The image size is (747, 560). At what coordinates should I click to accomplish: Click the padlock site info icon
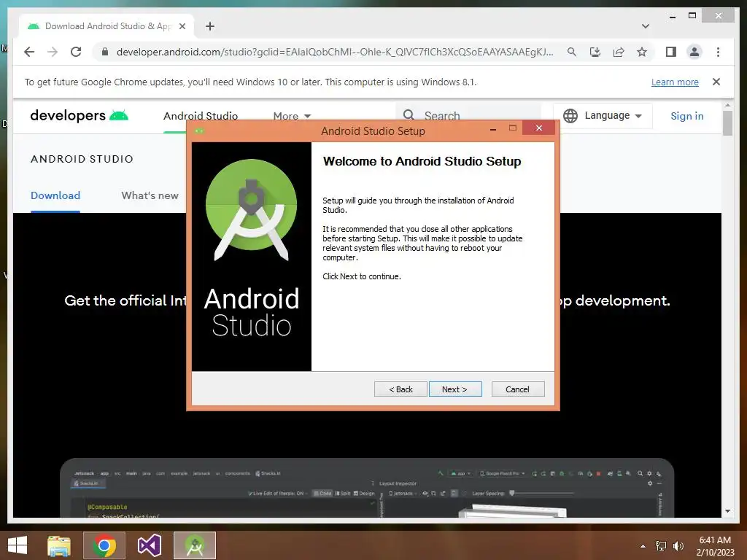point(105,52)
